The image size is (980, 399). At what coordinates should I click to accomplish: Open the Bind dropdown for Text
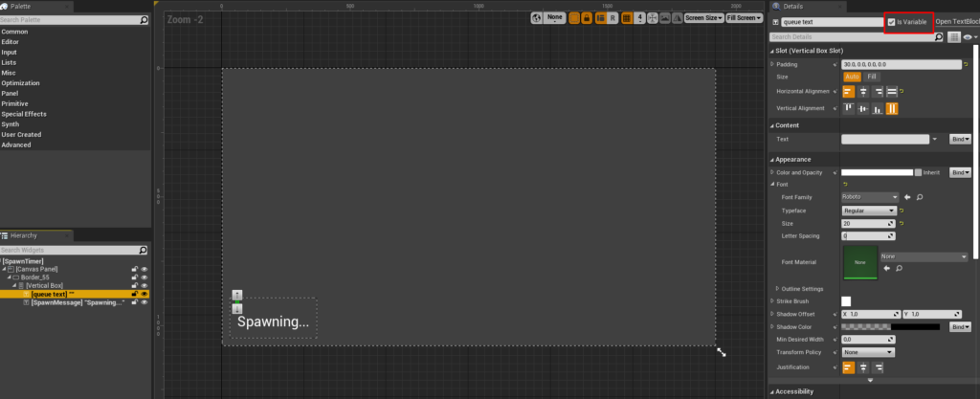tap(960, 140)
